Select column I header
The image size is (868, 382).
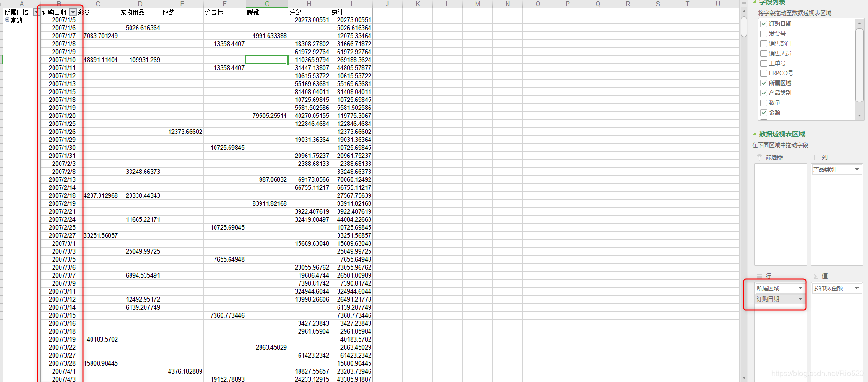click(x=351, y=4)
